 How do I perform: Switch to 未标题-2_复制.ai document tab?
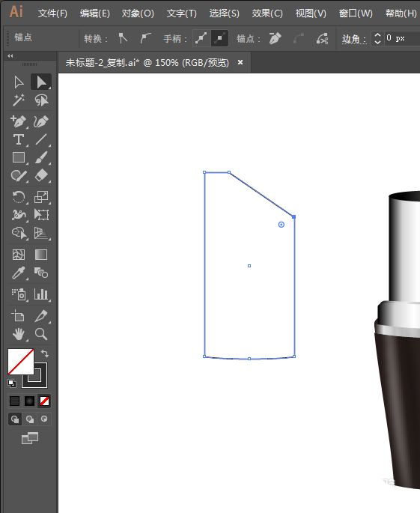147,62
